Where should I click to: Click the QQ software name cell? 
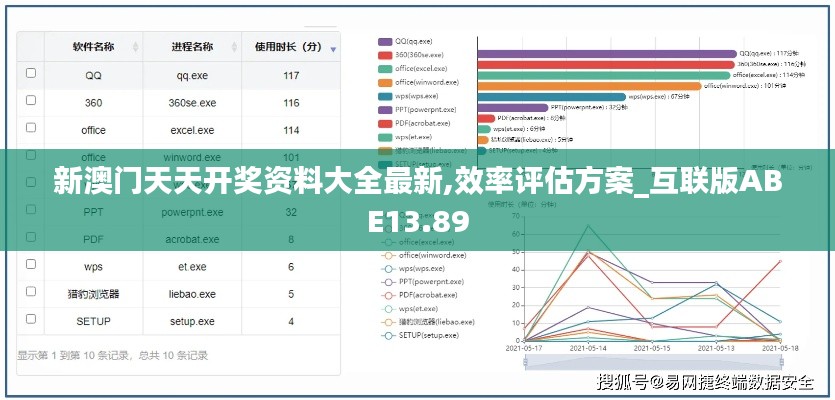94,76
